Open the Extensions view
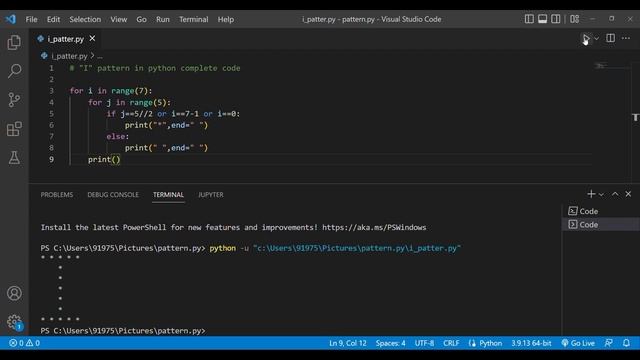 pyautogui.click(x=14, y=129)
